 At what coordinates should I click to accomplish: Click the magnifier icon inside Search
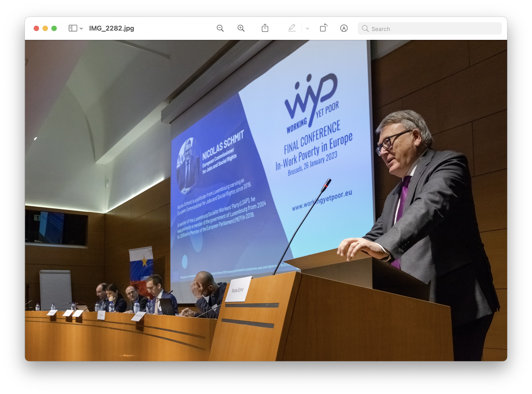365,29
